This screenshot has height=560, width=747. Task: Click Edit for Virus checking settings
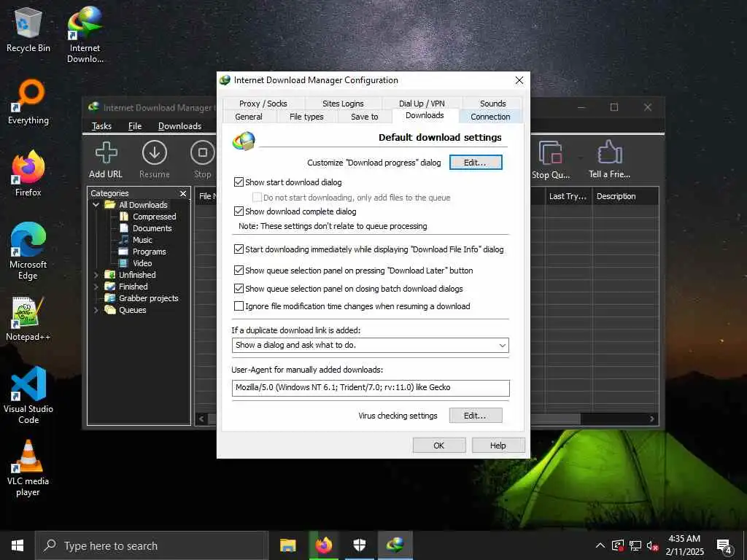(476, 415)
